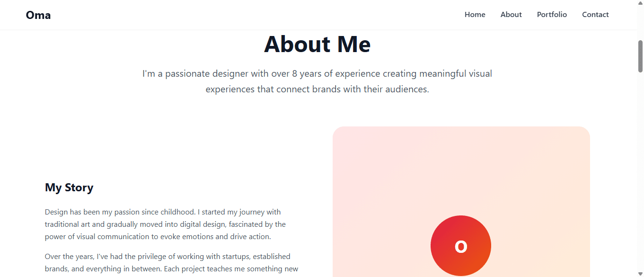Navigate to the Contact page
This screenshot has width=644, height=277.
[595, 15]
